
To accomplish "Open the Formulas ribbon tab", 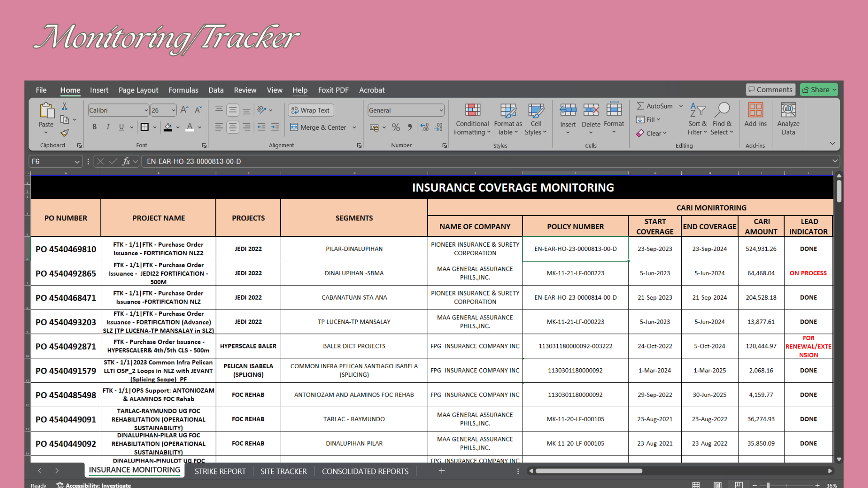I will point(183,90).
